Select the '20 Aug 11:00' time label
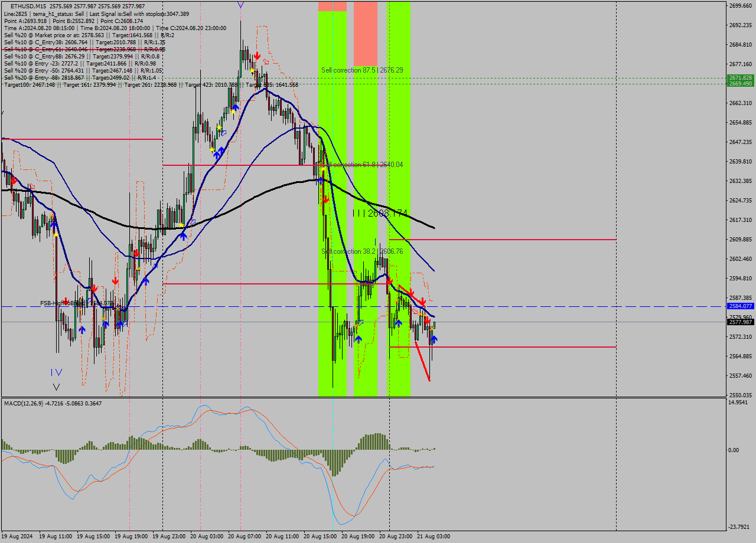Screen dimensions: 756x543 point(282,537)
